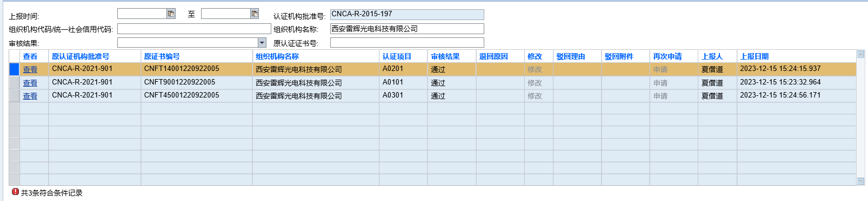Select the row selector of the A0301 row
Viewport: 868px width, 201px height.
[14, 96]
